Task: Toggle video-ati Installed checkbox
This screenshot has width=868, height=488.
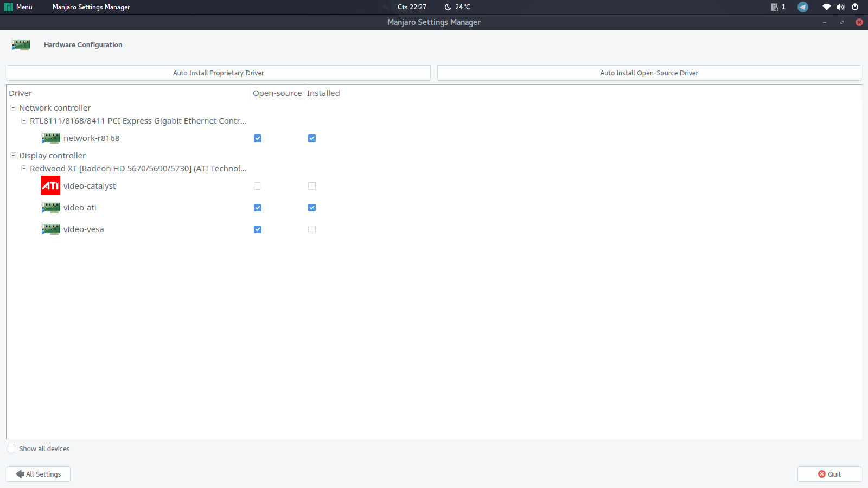Action: 312,208
